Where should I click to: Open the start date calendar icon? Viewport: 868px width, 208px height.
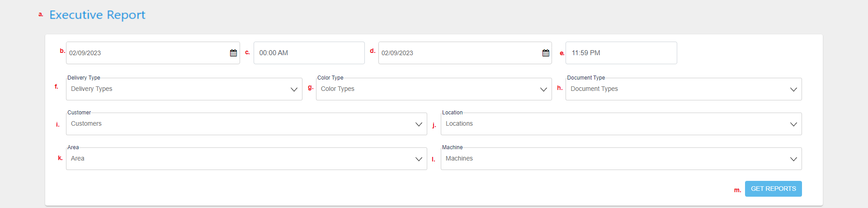tap(233, 53)
